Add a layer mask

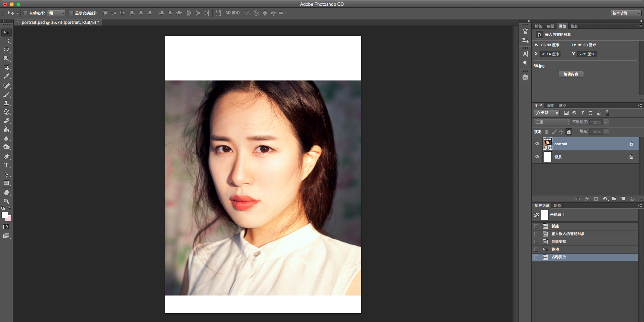(596, 199)
